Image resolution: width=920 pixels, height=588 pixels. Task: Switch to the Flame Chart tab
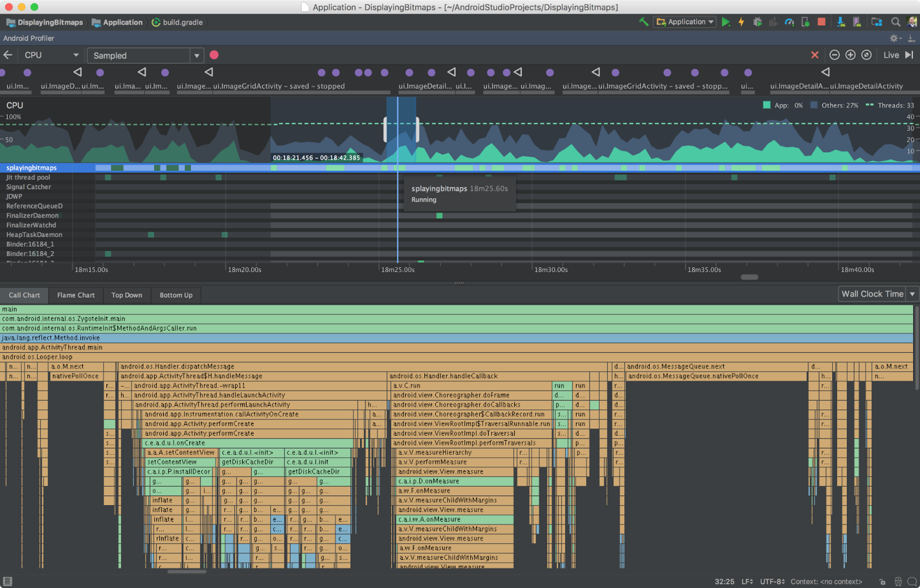tap(76, 295)
